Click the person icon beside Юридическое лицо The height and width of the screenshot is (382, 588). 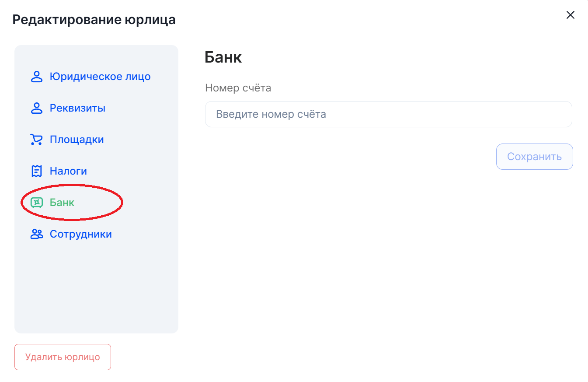[x=37, y=77]
